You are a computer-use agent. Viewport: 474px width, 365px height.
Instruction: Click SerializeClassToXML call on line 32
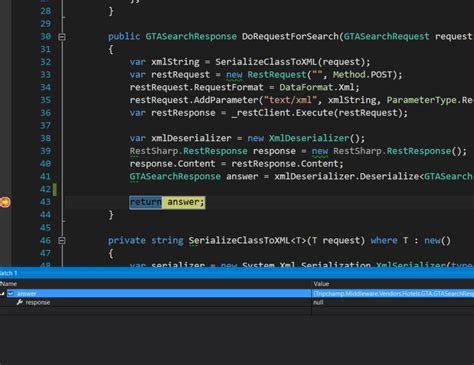(x=266, y=62)
